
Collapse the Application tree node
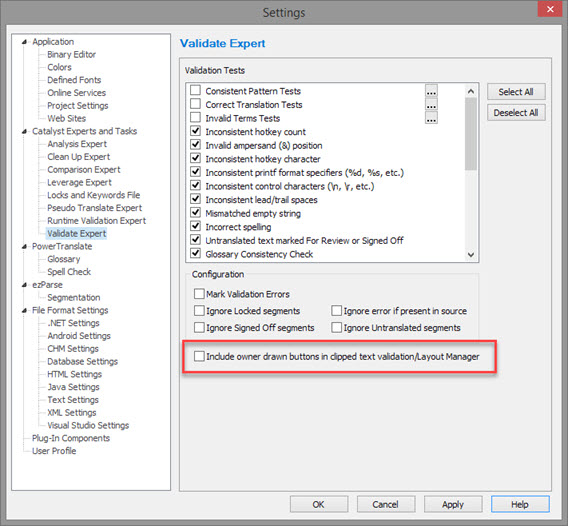click(x=24, y=42)
